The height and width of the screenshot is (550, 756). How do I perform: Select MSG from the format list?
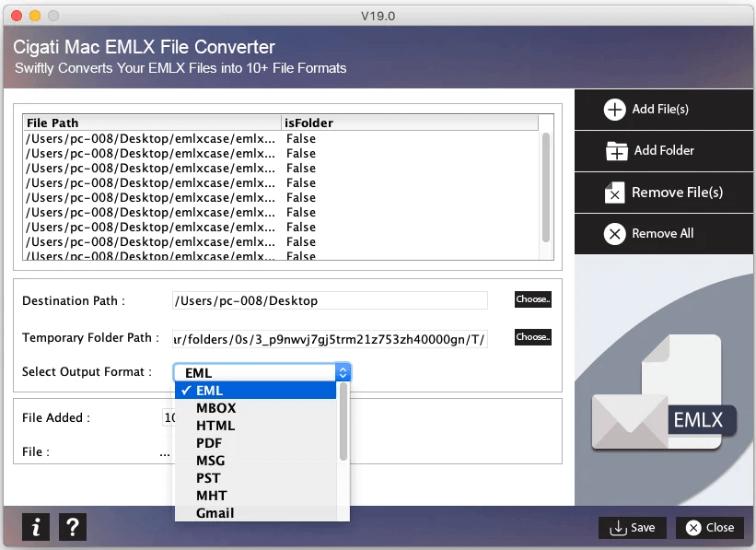tap(256, 461)
